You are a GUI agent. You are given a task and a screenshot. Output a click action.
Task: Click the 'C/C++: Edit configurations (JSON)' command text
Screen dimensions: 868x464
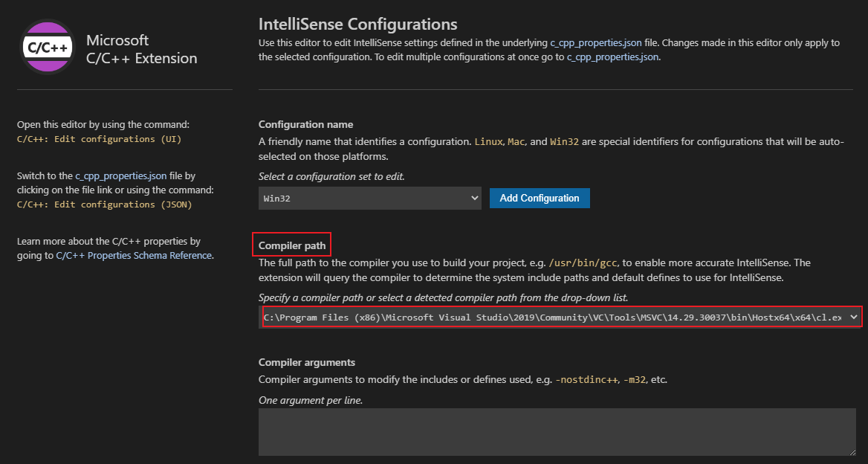point(105,204)
